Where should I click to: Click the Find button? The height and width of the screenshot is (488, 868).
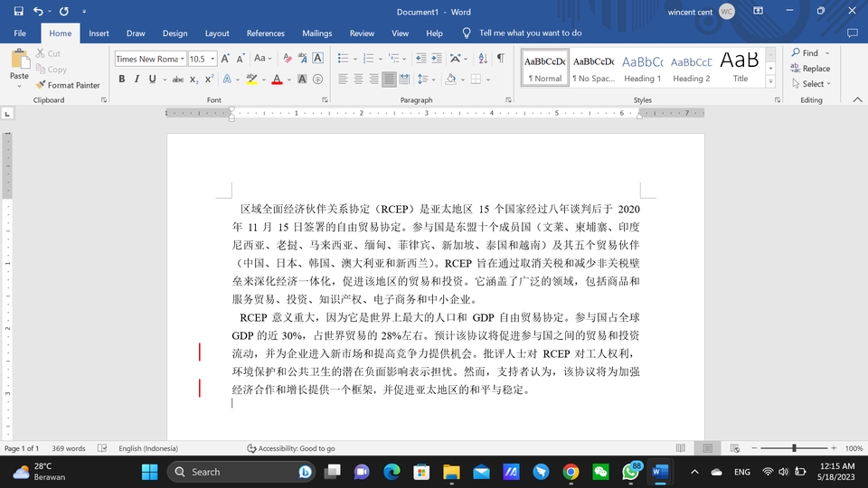pyautogui.click(x=805, y=53)
